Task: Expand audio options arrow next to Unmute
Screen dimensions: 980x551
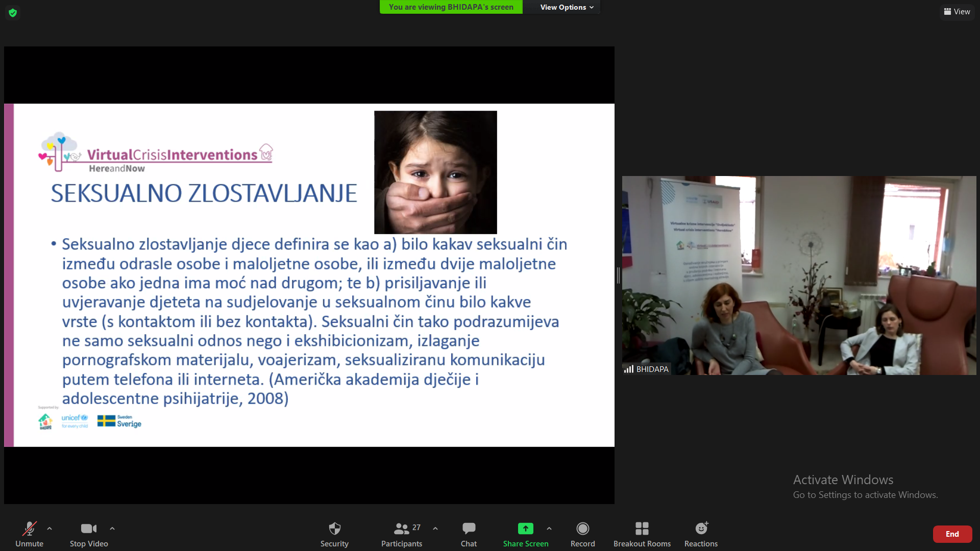Action: pos(50,529)
